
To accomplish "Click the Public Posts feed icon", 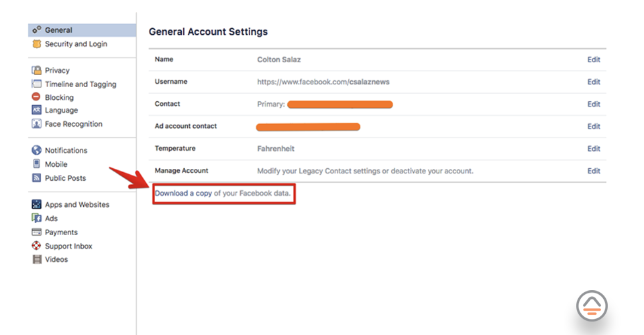I will (36, 178).
